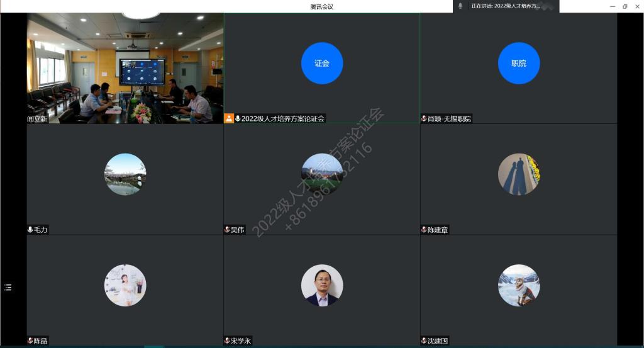Viewport: 644px width, 348px height.
Task: Click the muted mic icon beside 宋学永
Action: point(227,341)
